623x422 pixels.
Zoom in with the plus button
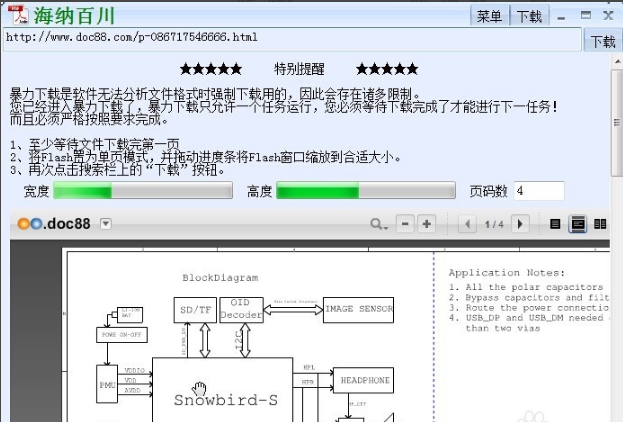(x=427, y=224)
